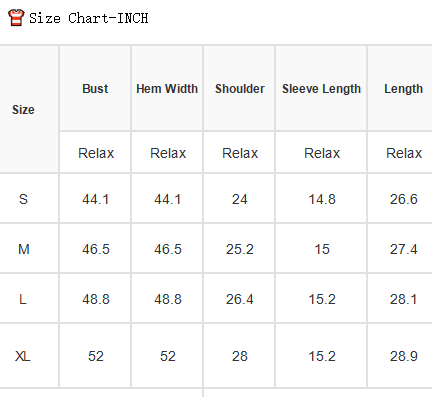Select the 27.4 length cell for M
The height and width of the screenshot is (397, 432).
(x=404, y=249)
